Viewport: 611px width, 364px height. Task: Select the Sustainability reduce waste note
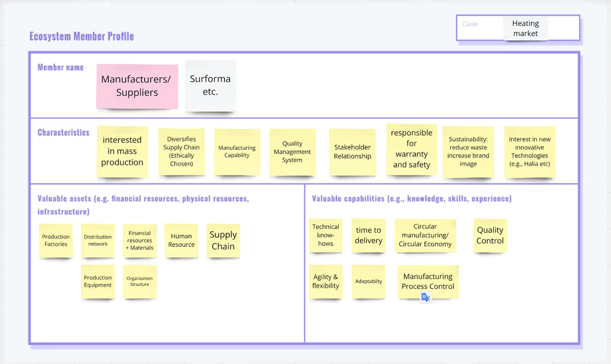point(469,151)
